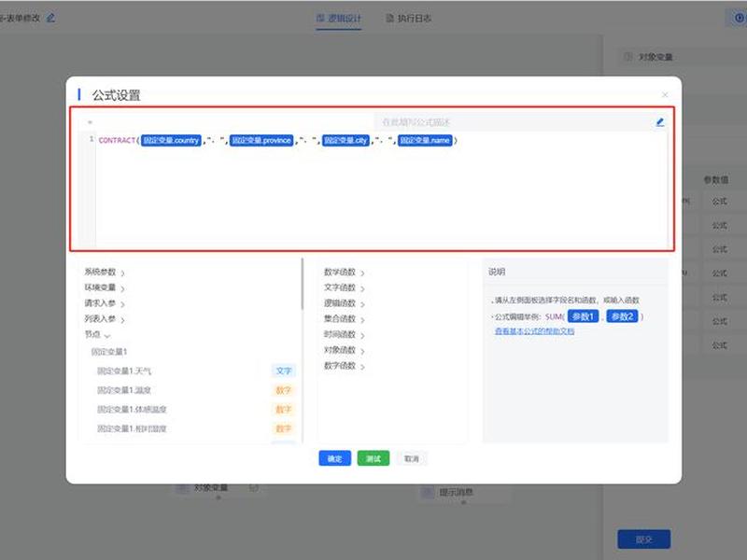The width and height of the screenshot is (747, 560).
Task: Expand the 文字函数 function group
Action: 345,287
